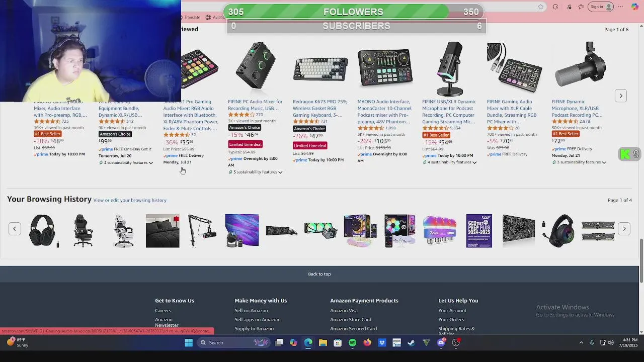The width and height of the screenshot is (644, 362).
Task: Click the Sign in profile button
Action: tap(601, 7)
